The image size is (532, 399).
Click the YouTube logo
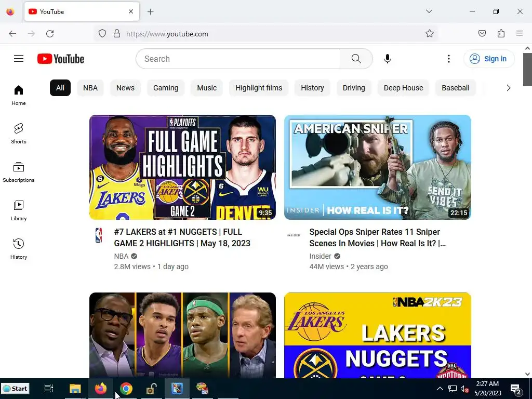pyautogui.click(x=61, y=59)
